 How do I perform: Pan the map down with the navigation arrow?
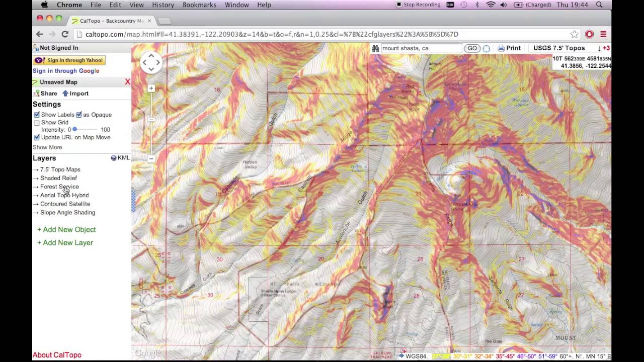pos(151,69)
